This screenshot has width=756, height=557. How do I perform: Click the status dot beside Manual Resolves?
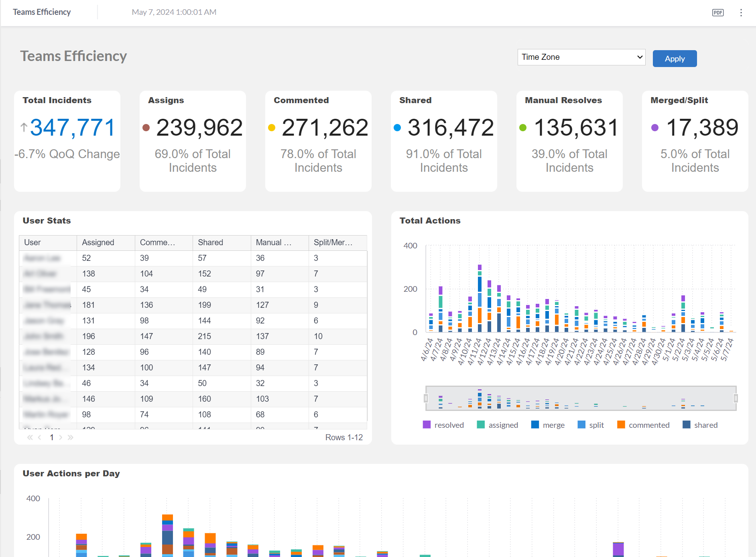(522, 128)
